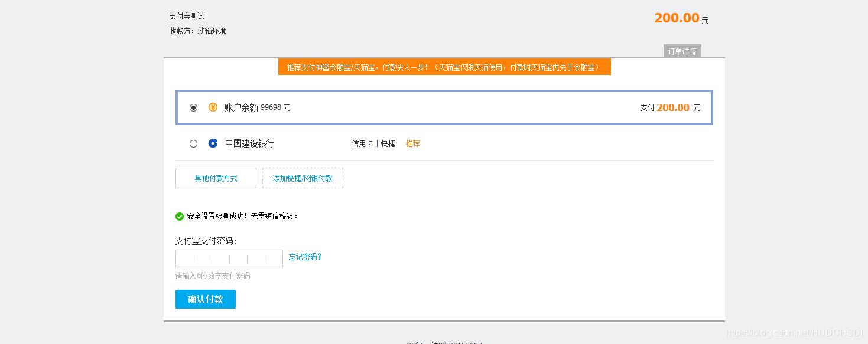Choose balance payment by clicking its radio circle
The width and height of the screenshot is (868, 344).
click(x=193, y=107)
